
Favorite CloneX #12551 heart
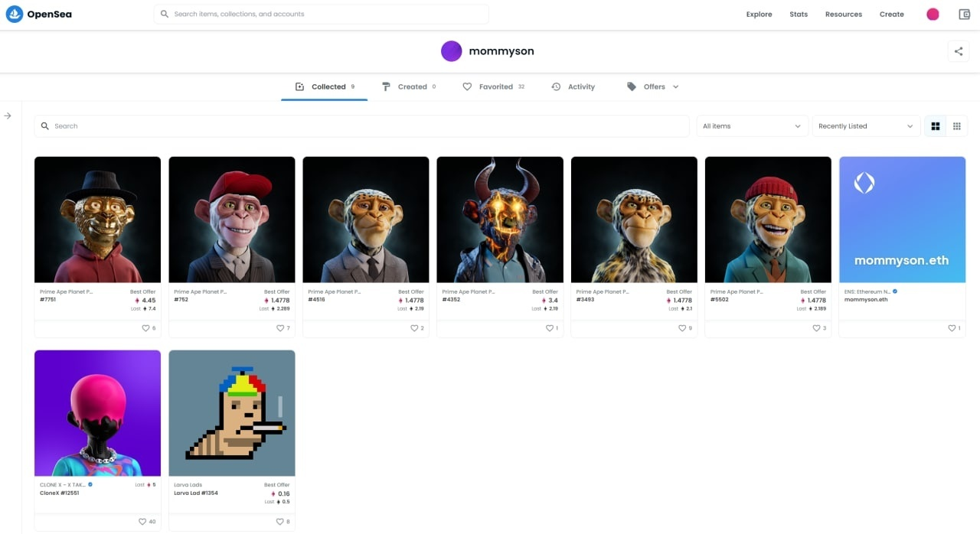142,522
